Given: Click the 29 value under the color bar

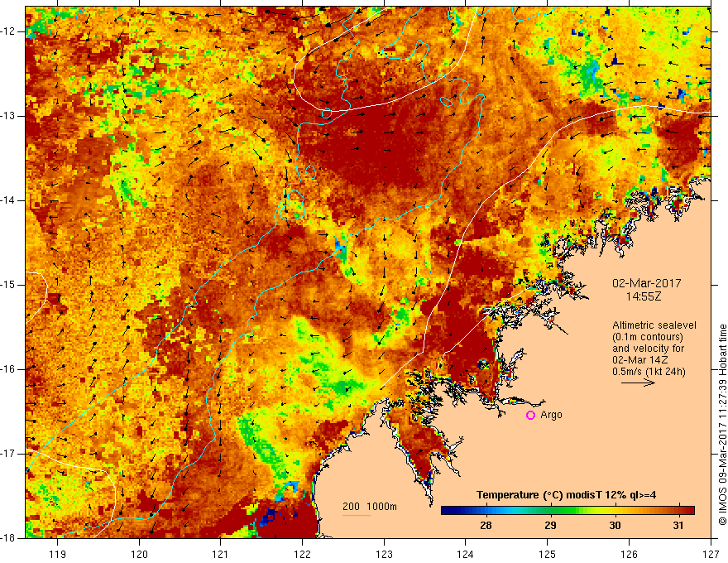Looking at the screenshot, I should [550, 526].
